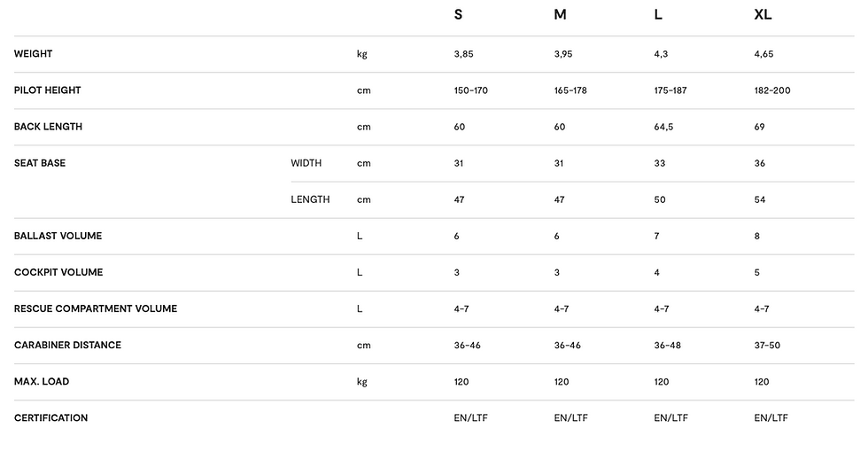Click the S size column header
Image resolution: width=868 pixels, height=452 pixels.
pyautogui.click(x=458, y=15)
